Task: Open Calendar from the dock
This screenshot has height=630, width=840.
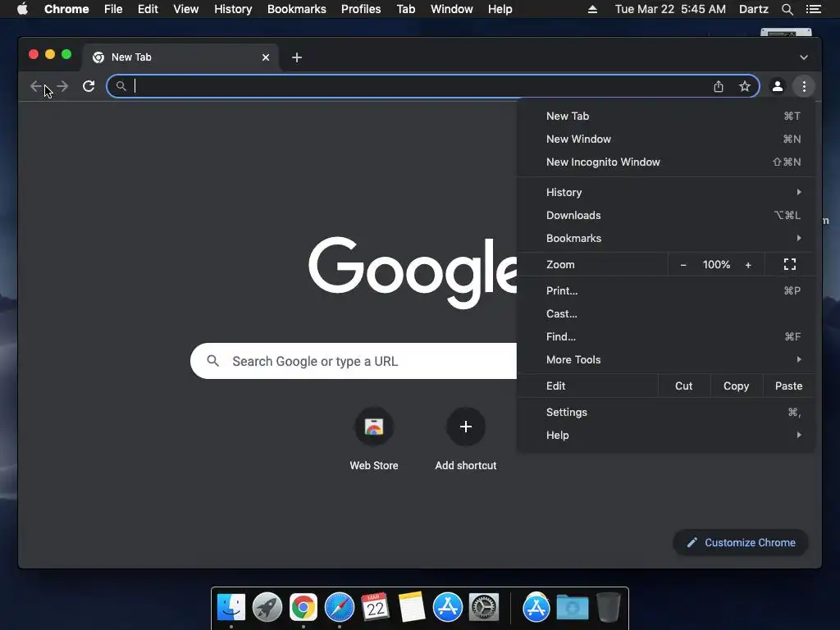Action: (x=375, y=607)
